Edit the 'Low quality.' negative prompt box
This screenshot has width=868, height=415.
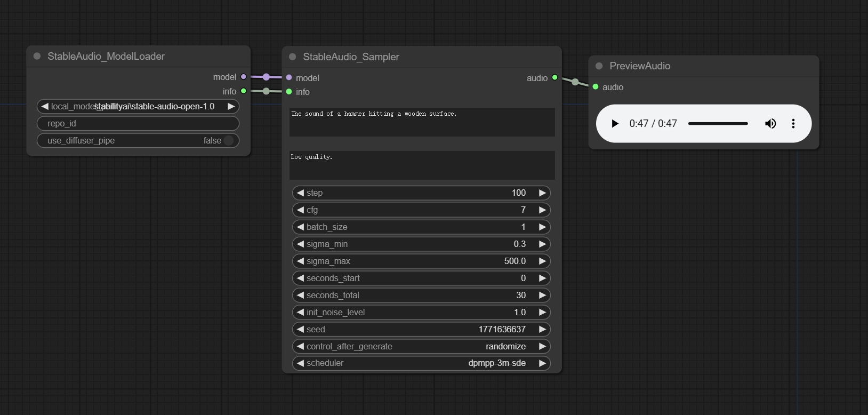(422, 165)
